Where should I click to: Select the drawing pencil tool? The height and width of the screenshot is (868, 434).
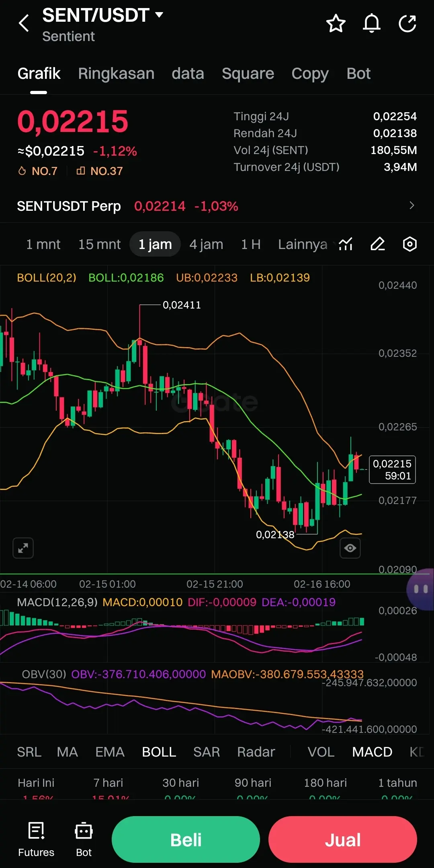point(378,244)
